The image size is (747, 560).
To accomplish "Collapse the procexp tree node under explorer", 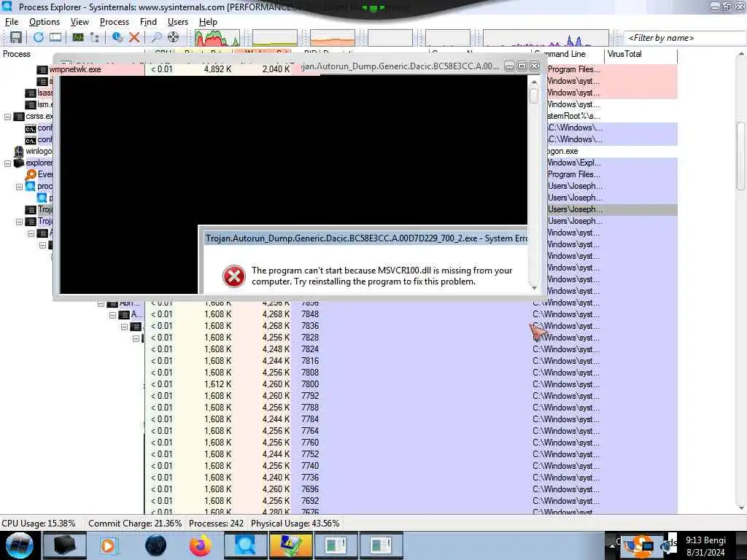I will [20, 186].
